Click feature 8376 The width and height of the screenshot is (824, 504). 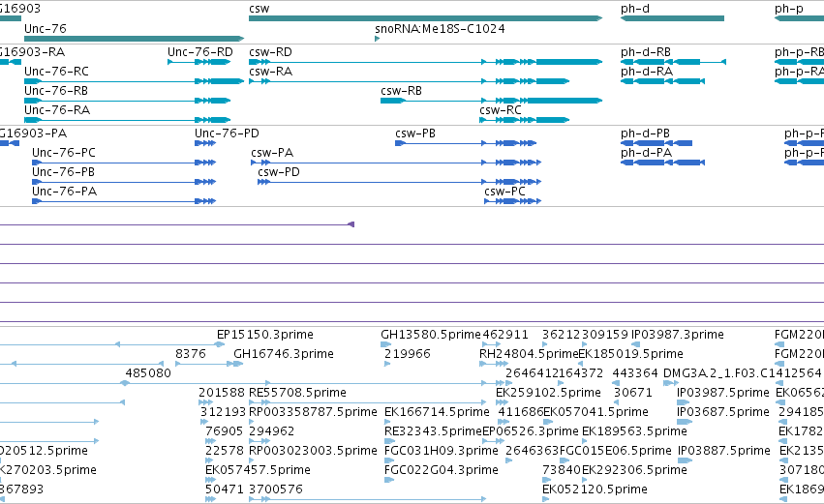pyautogui.click(x=190, y=354)
